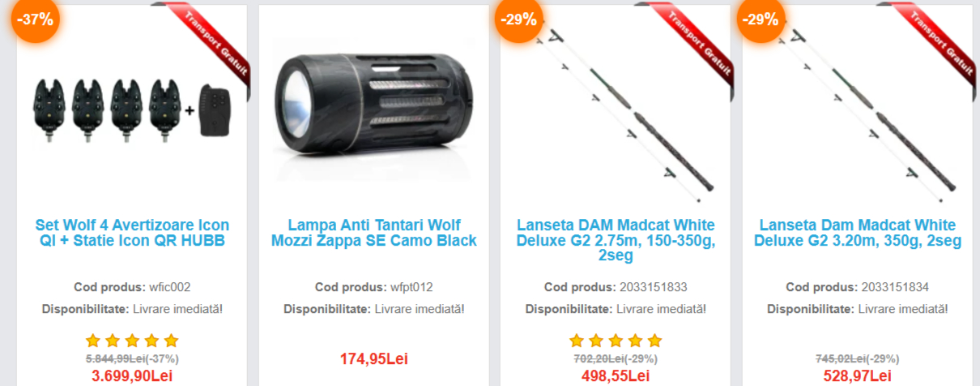This screenshot has height=386, width=980.
Task: Click the 3.699,90Lei price
Action: [132, 376]
